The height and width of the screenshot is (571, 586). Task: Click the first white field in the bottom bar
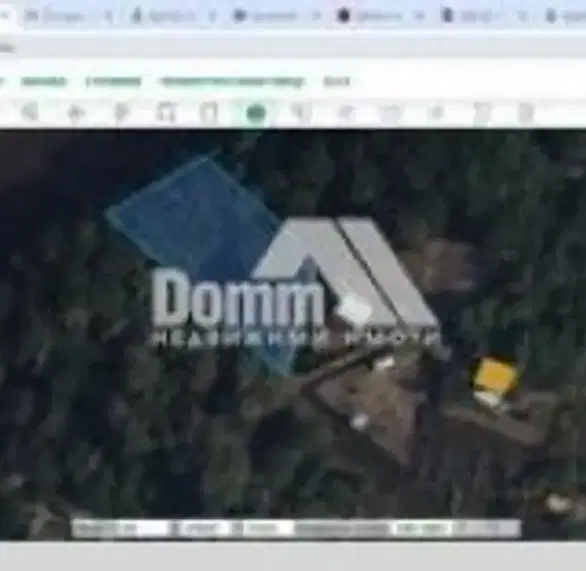pos(120,528)
